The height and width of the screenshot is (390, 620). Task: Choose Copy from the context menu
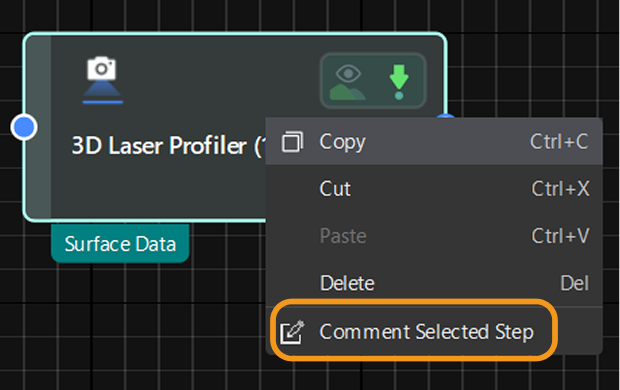[434, 142]
